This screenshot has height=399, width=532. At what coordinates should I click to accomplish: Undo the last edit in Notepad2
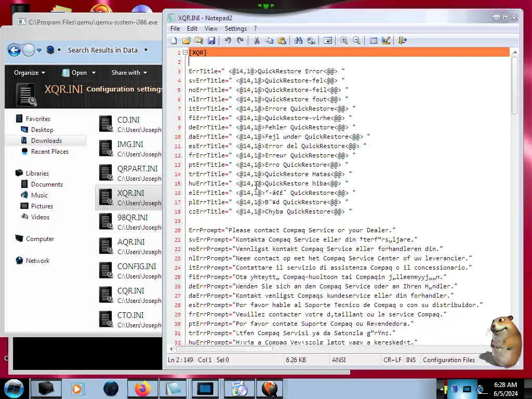point(228,41)
